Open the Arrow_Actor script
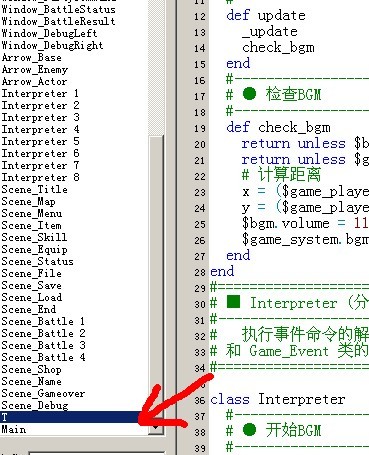 (x=34, y=81)
